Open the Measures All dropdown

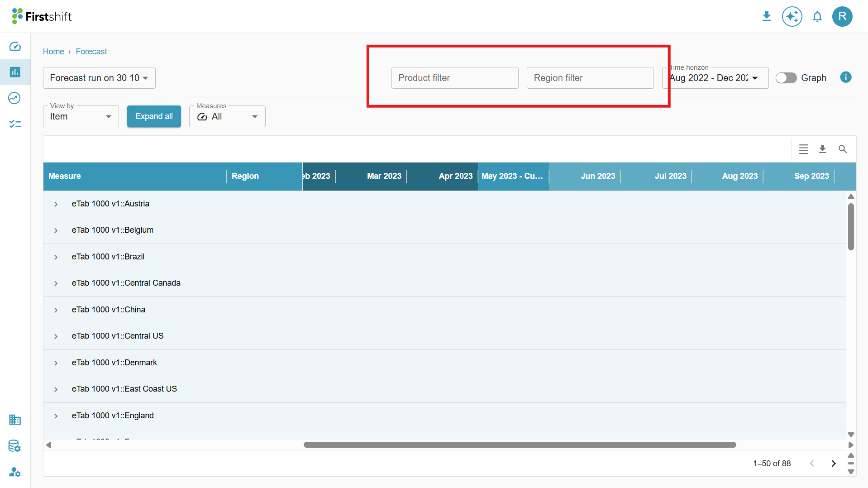(227, 116)
